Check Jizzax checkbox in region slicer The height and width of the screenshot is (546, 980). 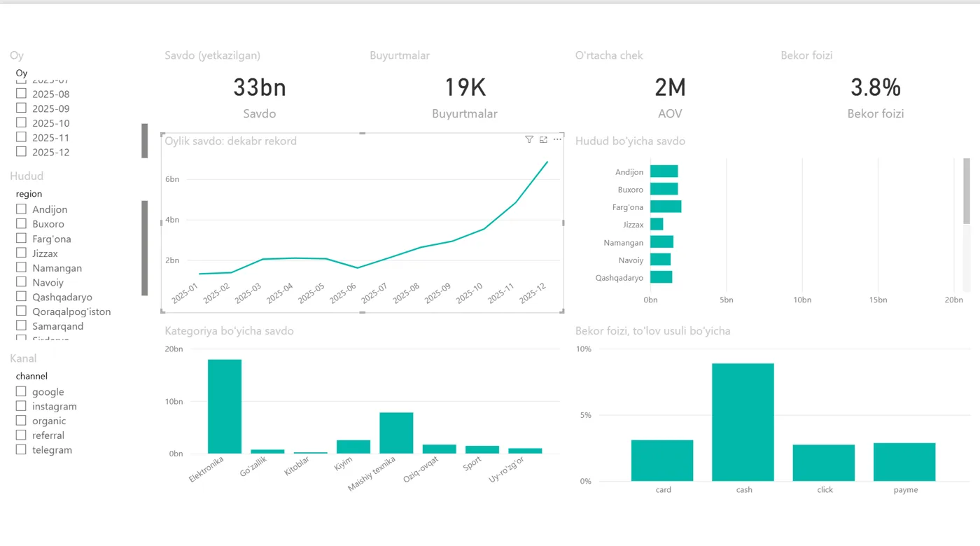point(21,253)
